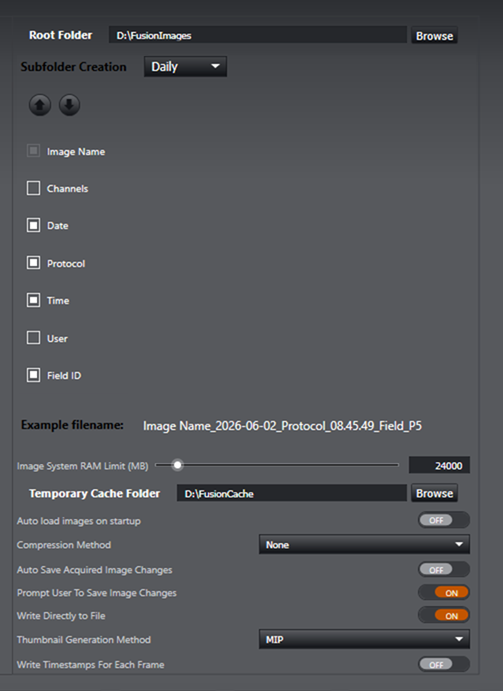Turn on Write Timestamps For Each Frame

point(443,664)
